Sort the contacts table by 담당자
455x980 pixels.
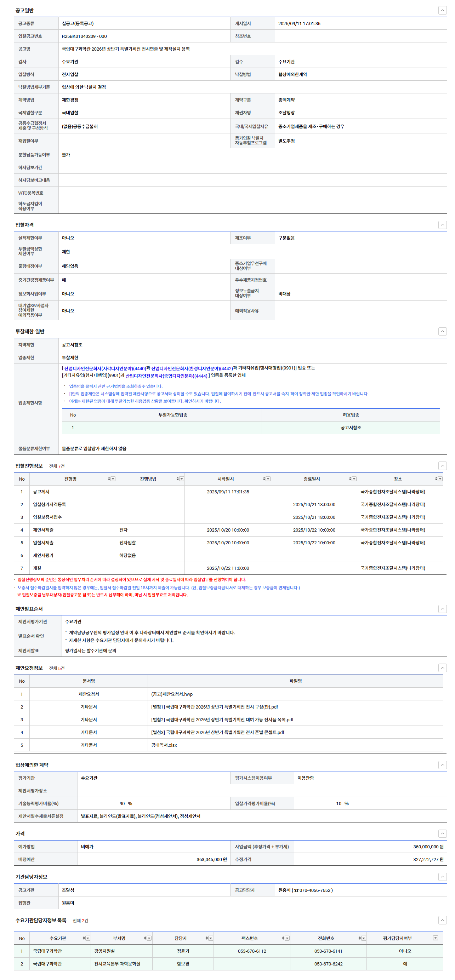click(206, 938)
